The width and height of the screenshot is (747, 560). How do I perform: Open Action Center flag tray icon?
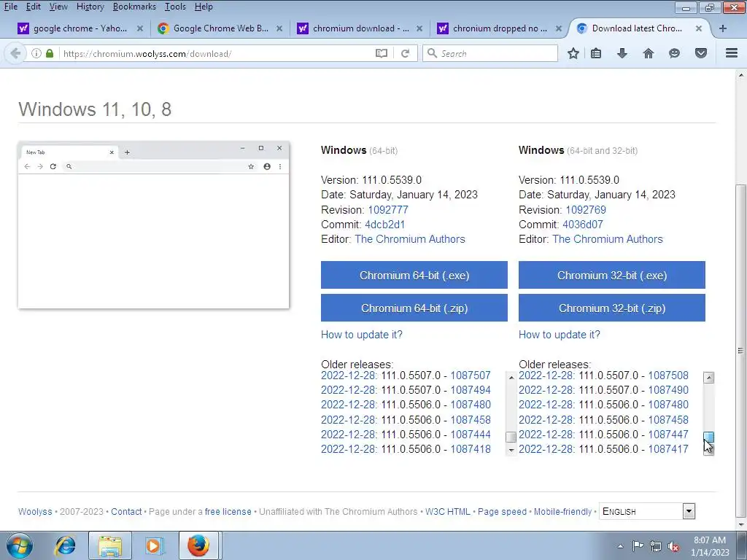point(638,546)
